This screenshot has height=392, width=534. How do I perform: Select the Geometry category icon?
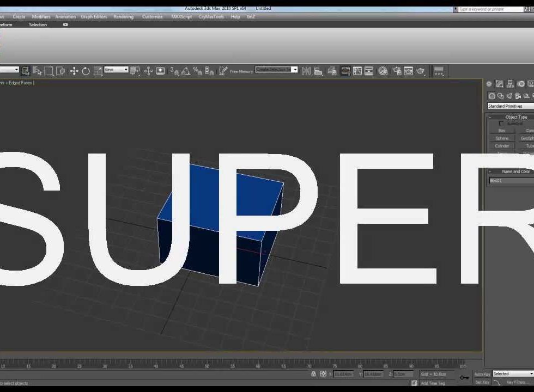(x=491, y=96)
